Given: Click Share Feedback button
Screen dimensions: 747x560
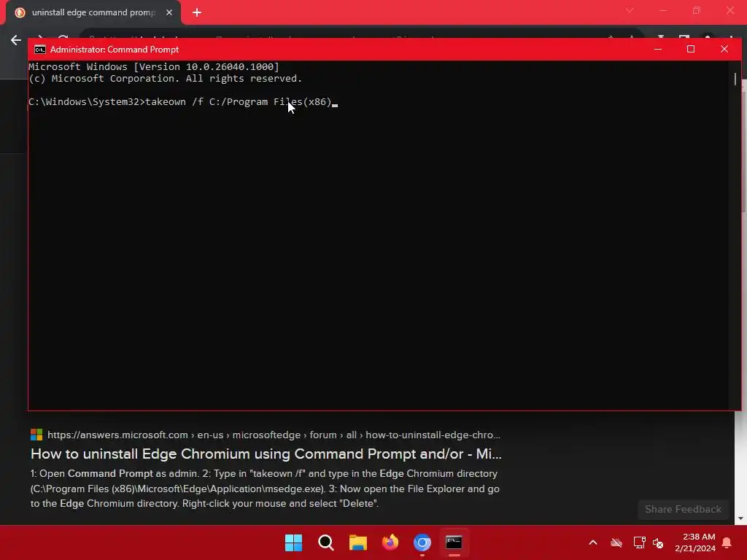Looking at the screenshot, I should [x=683, y=510].
